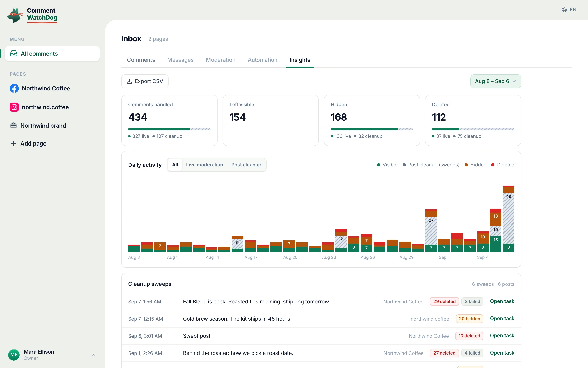Click the Comments handled progress bar
588x368 pixels.
click(x=169, y=129)
